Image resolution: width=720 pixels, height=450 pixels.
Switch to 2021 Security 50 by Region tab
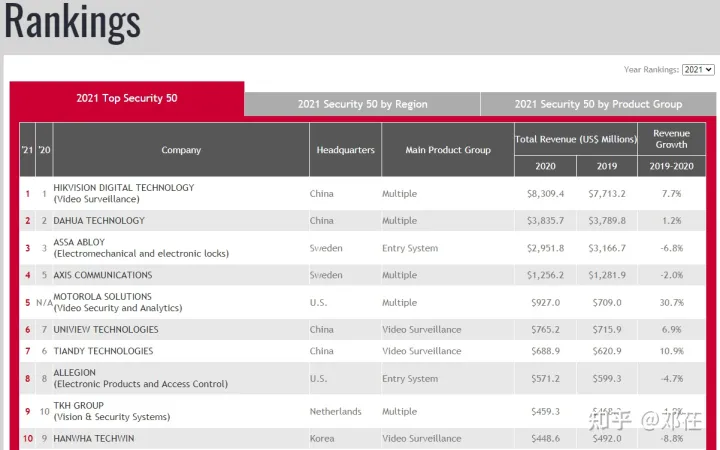click(362, 104)
